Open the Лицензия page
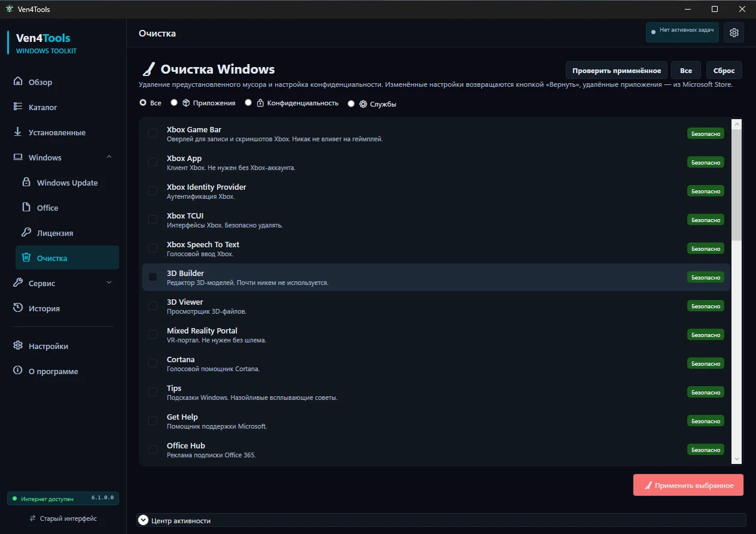The width and height of the screenshot is (756, 534). [x=67, y=233]
